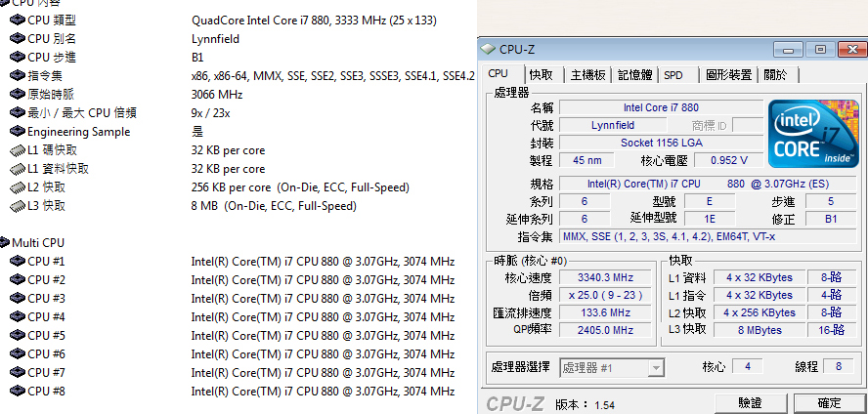The height and width of the screenshot is (414, 868).
Task: Click the 延伸型號 value 1E
Action: click(x=710, y=219)
